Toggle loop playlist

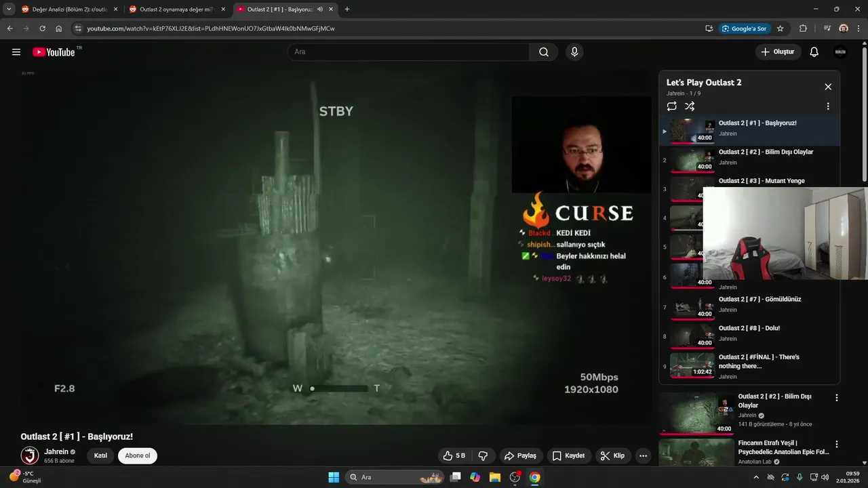672,106
